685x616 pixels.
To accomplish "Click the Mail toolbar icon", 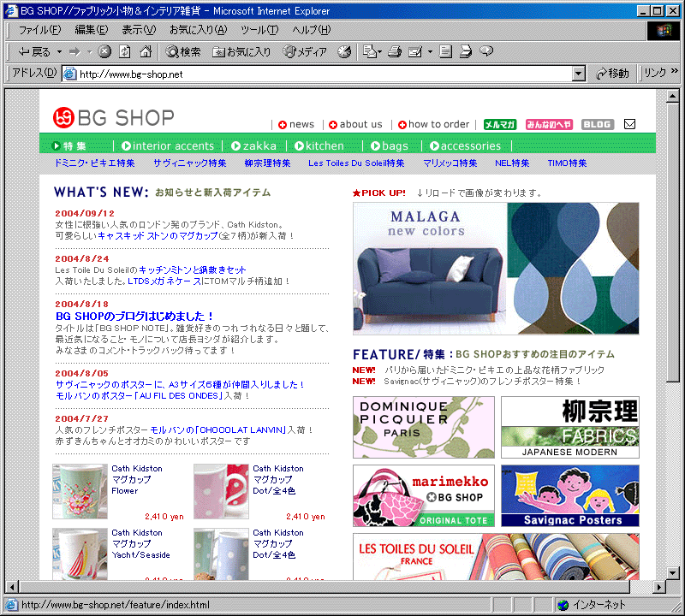I will (370, 52).
